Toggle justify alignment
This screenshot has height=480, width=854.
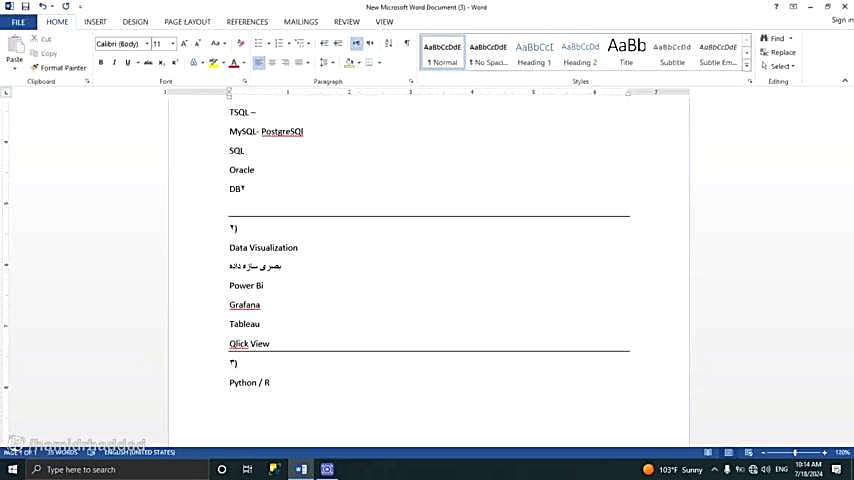click(298, 63)
